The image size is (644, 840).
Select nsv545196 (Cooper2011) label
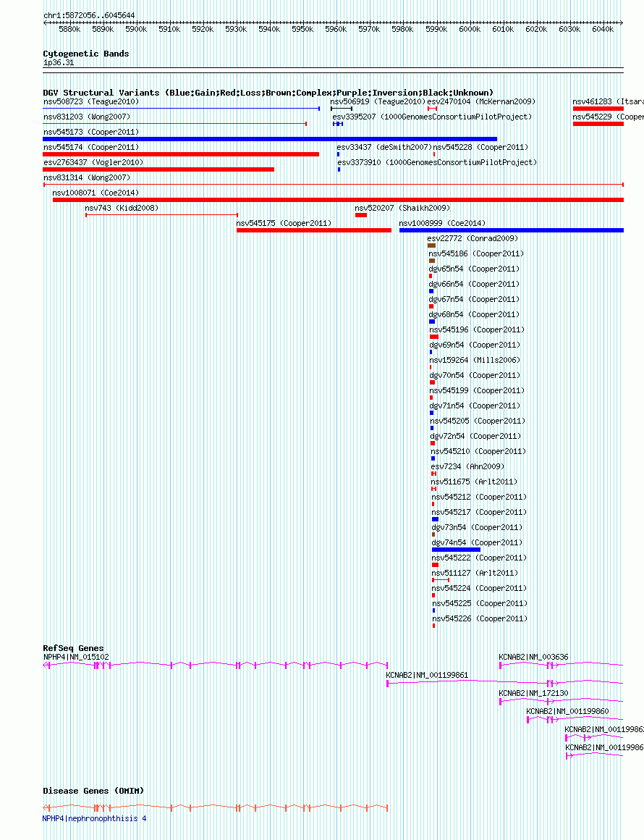click(477, 329)
